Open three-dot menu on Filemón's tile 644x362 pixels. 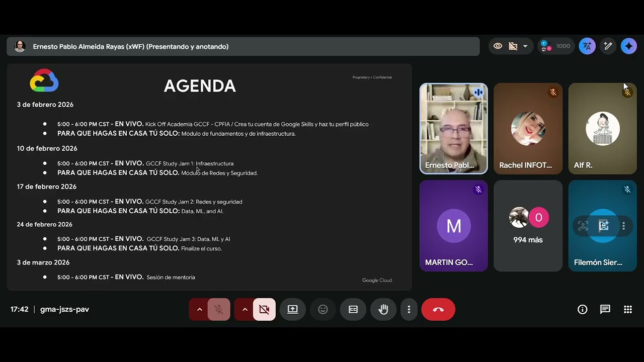(623, 226)
